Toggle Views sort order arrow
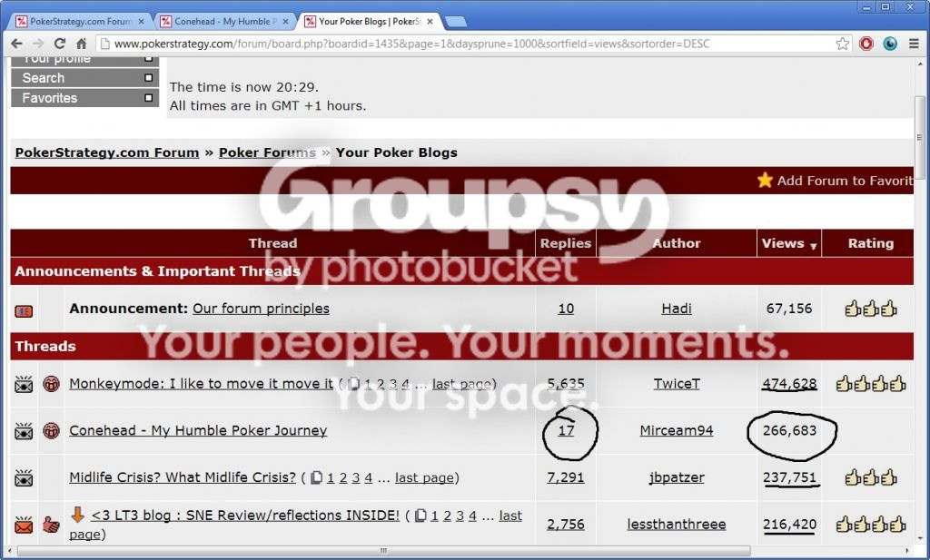The width and height of the screenshot is (930, 560). point(813,246)
